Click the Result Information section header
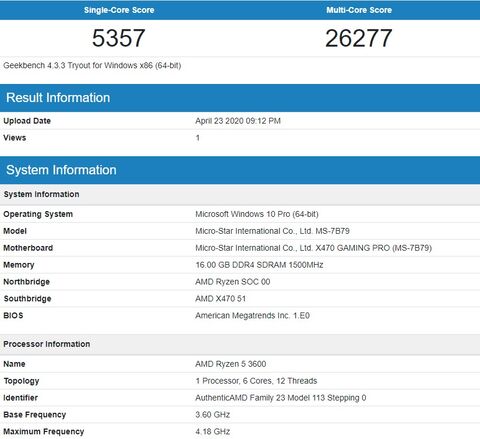The width and height of the screenshot is (480, 439). 240,98
